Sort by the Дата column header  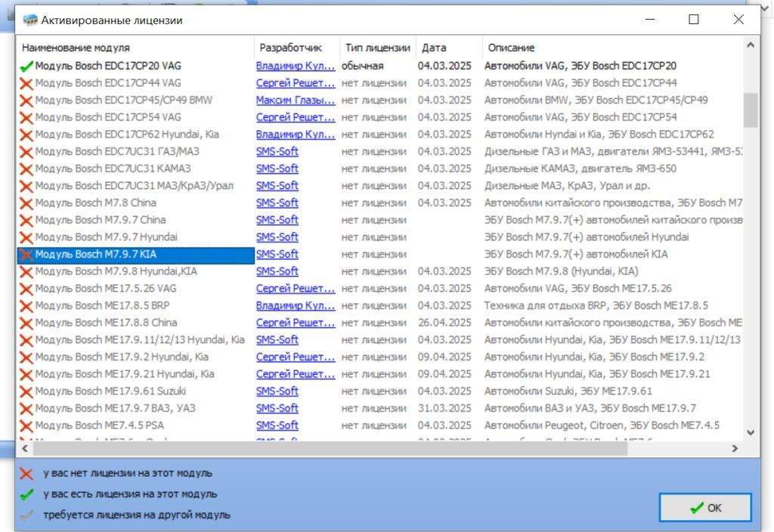449,48
